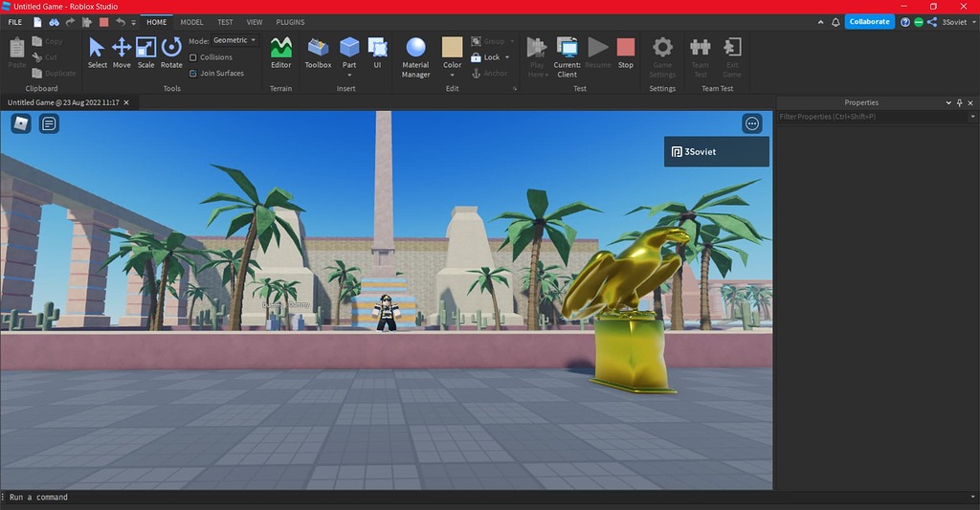Viewport: 980px width, 510px height.
Task: Click the share icon near username
Action: coord(932,22)
